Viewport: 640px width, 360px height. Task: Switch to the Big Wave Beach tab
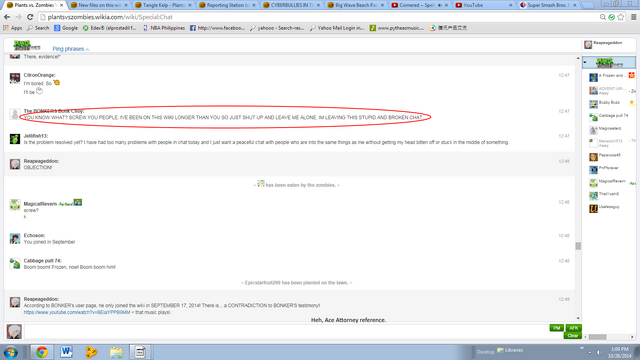[356, 5]
